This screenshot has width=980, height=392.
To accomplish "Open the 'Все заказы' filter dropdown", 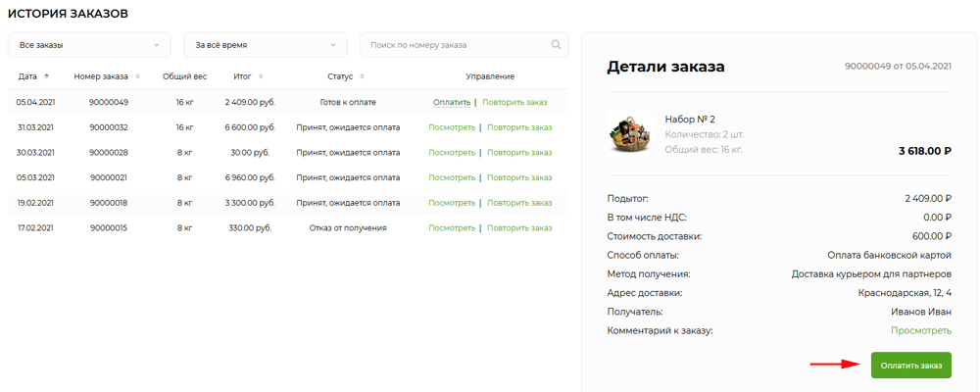I will point(89,45).
